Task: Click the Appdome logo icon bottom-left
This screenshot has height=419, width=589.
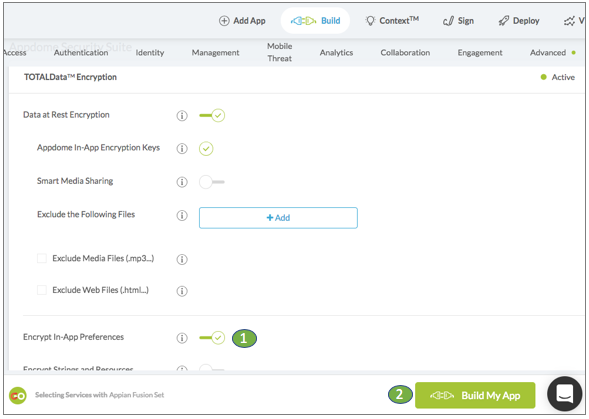Action: point(18,396)
